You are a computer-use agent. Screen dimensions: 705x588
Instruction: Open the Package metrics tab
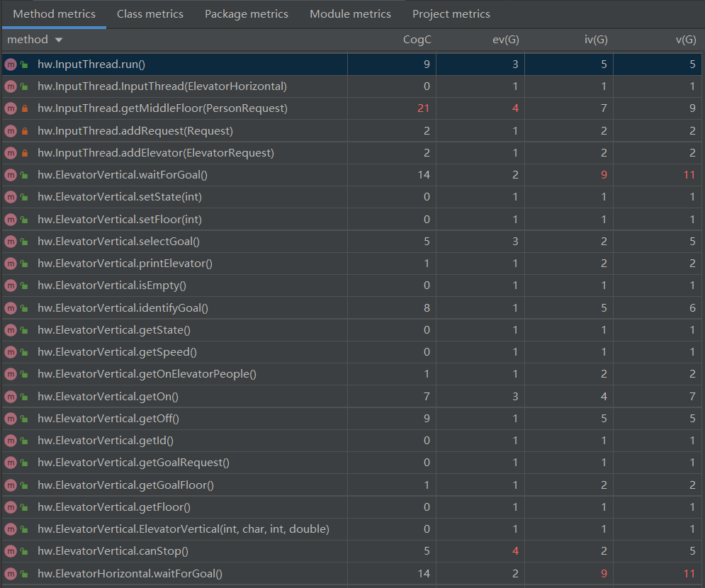click(246, 14)
